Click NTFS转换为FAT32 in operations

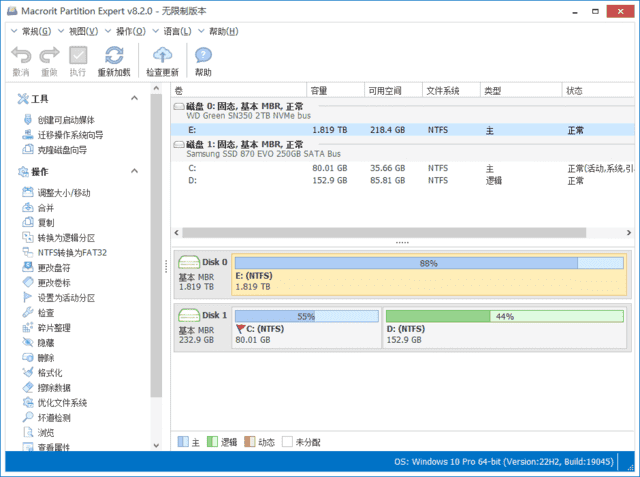tap(71, 253)
